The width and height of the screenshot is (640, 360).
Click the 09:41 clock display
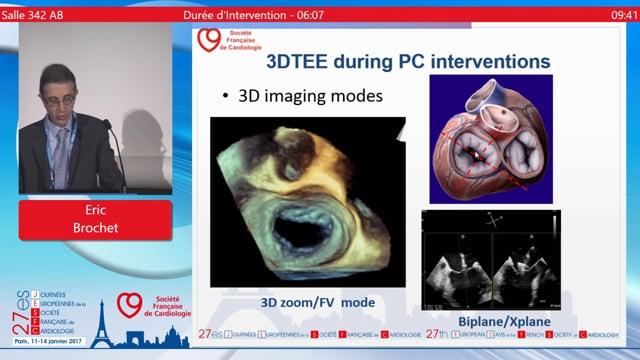[624, 15]
